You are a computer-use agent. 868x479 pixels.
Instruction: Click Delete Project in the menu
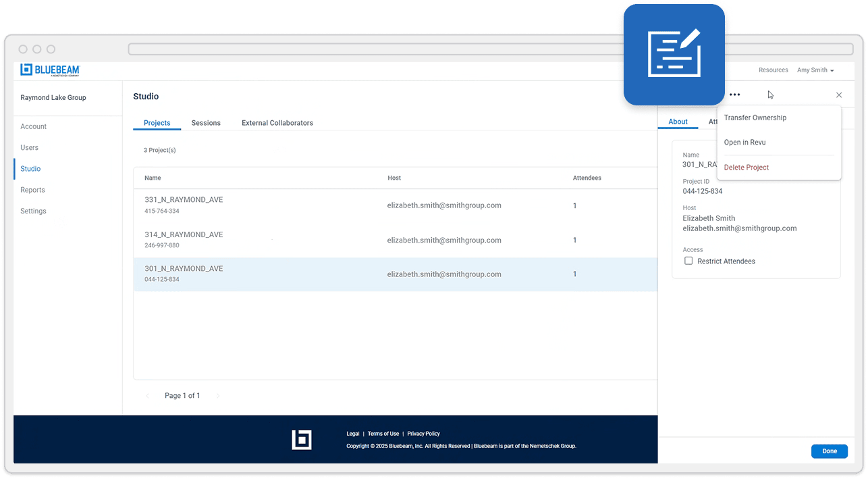click(746, 167)
